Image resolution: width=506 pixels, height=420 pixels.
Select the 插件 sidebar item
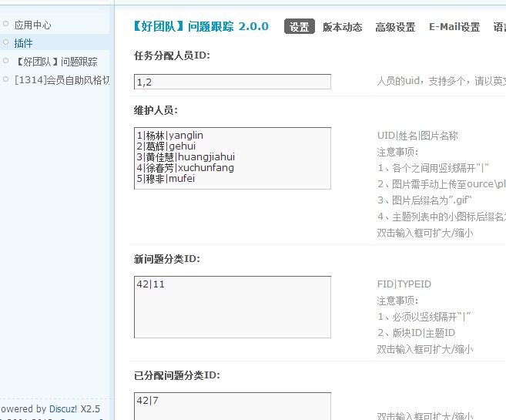coord(23,43)
